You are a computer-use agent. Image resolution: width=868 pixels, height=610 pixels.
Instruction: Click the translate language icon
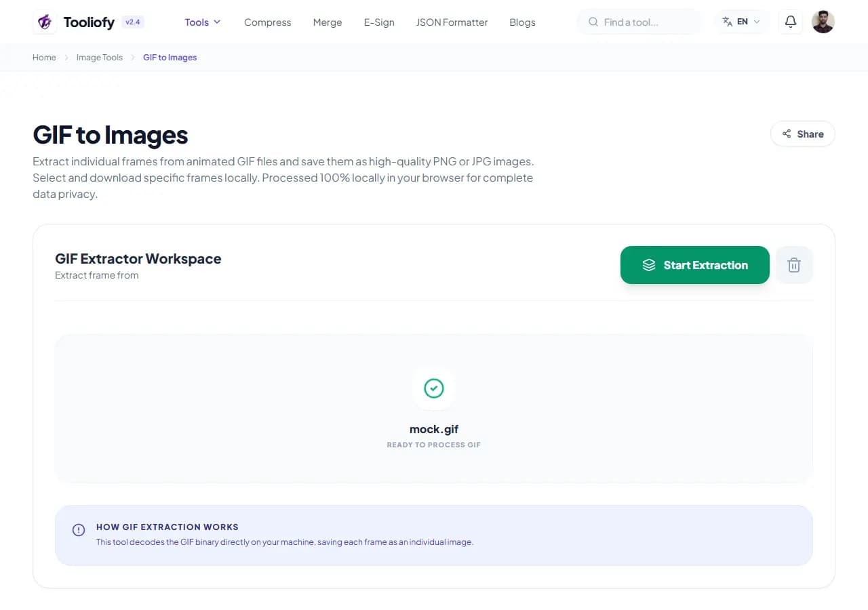tap(728, 22)
